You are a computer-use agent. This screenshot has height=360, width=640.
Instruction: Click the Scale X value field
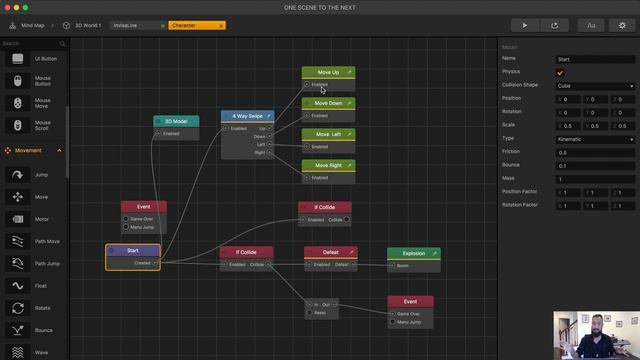pos(568,126)
